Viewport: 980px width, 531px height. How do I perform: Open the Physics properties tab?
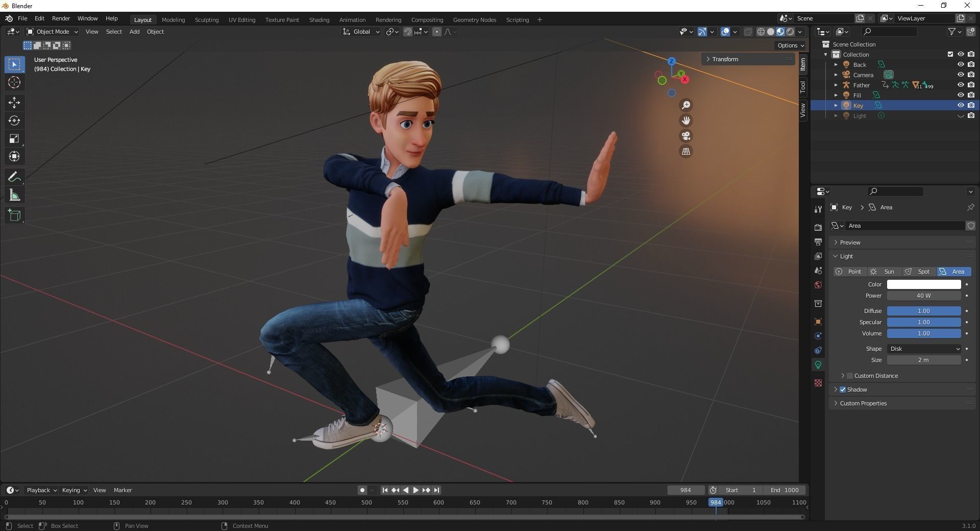tap(818, 336)
